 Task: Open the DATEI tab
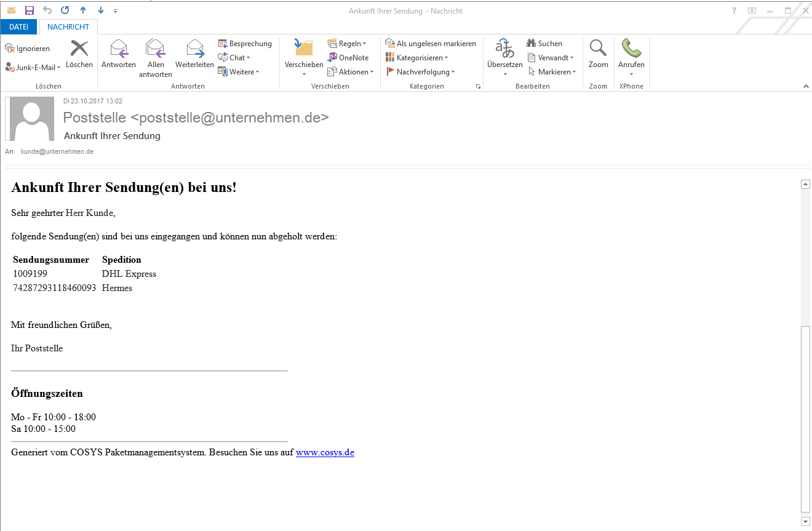click(18, 27)
